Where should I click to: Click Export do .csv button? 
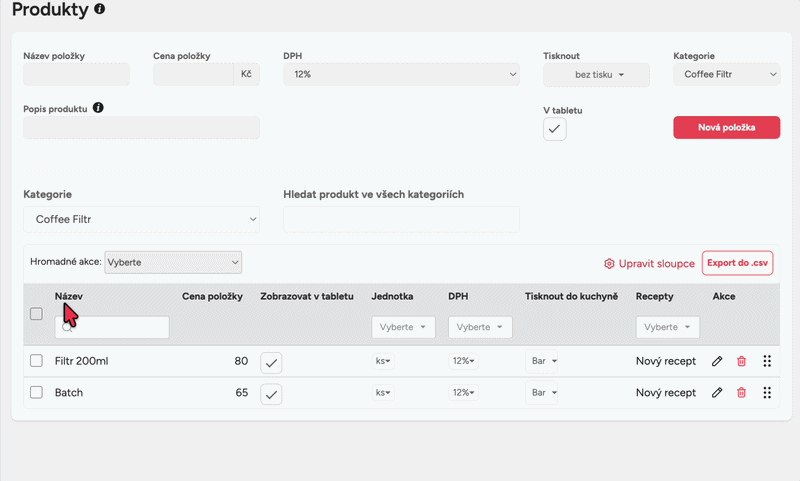[737, 263]
